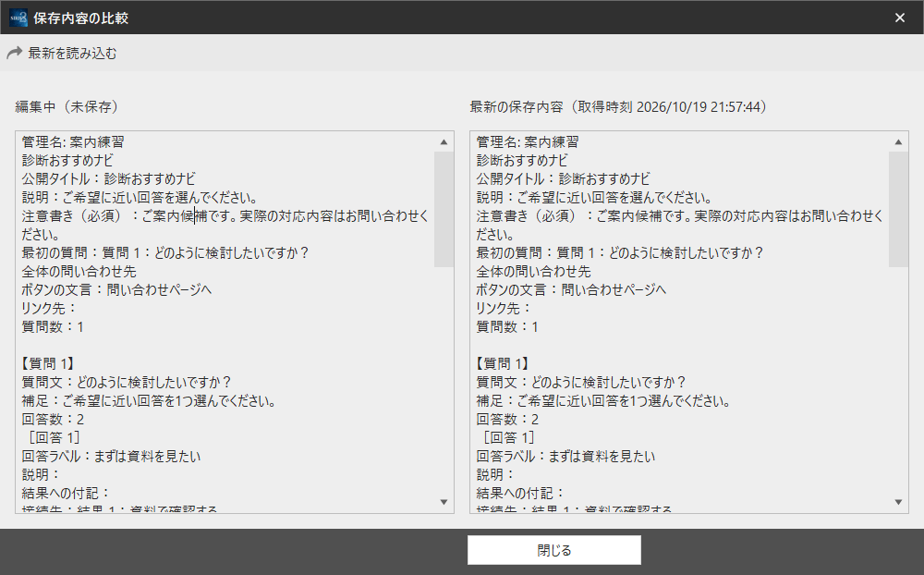
Task: Click the 編集中（未保存） heading label
Action: point(67,106)
